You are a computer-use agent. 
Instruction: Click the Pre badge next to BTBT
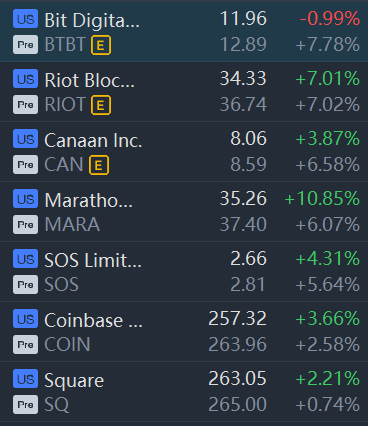(25, 45)
